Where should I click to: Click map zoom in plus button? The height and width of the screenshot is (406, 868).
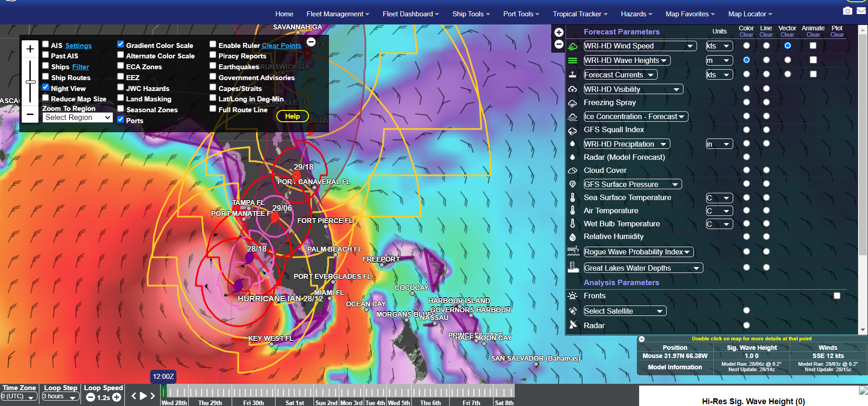[x=30, y=49]
